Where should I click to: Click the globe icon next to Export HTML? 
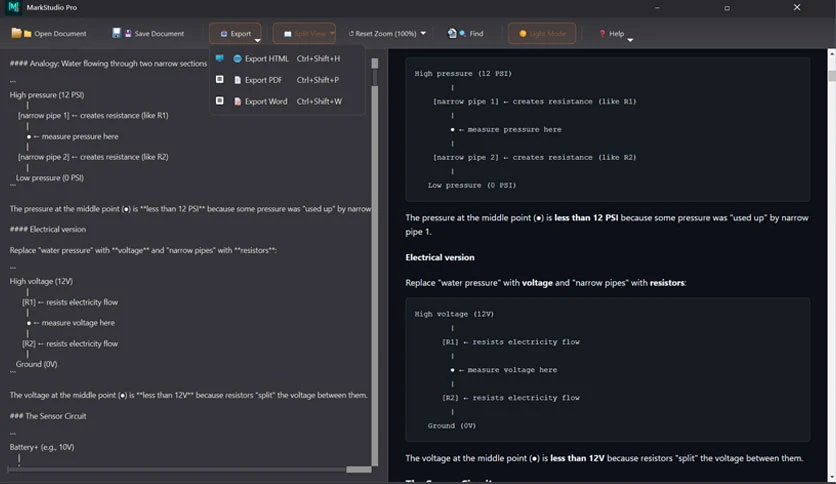tap(237, 59)
